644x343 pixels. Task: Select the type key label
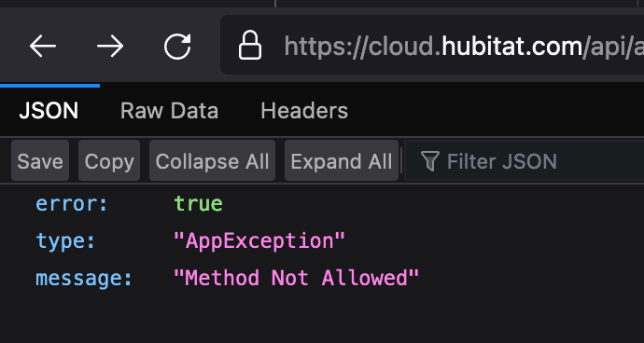point(65,240)
